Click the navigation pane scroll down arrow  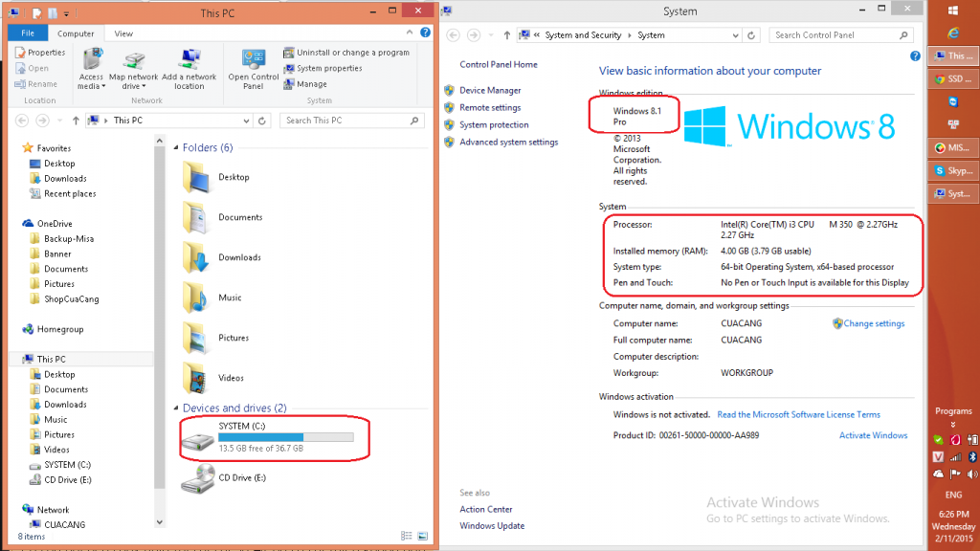click(x=160, y=522)
